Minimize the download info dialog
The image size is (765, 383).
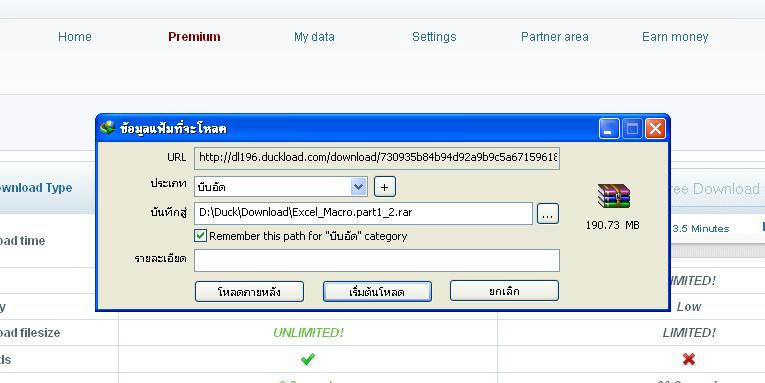609,129
